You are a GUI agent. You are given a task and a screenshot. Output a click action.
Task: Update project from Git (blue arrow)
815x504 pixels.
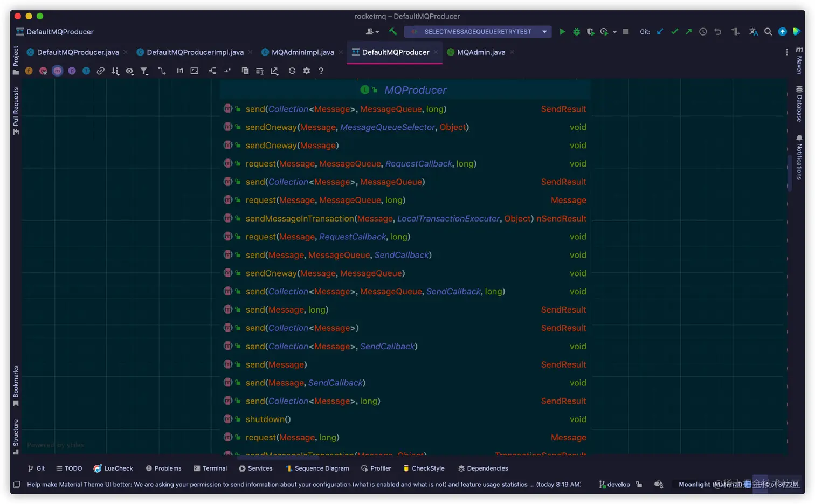660,32
